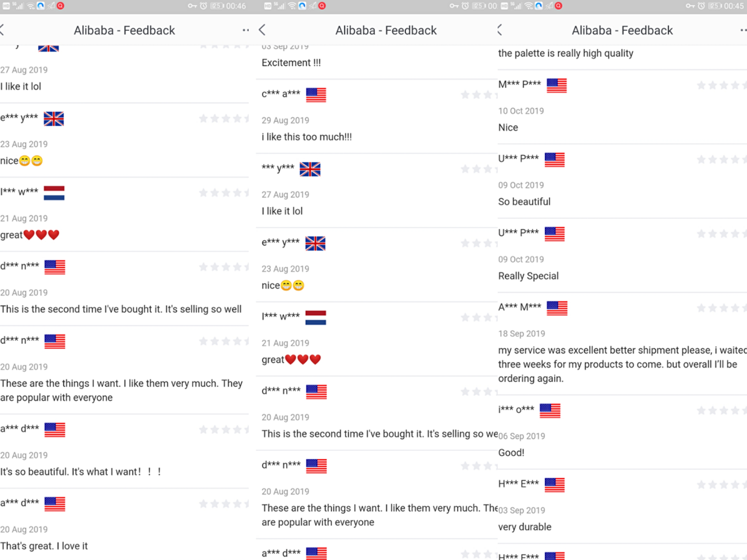This screenshot has height=560, width=747.
Task: Click the US flag next to c*** a***
Action: coord(316,95)
